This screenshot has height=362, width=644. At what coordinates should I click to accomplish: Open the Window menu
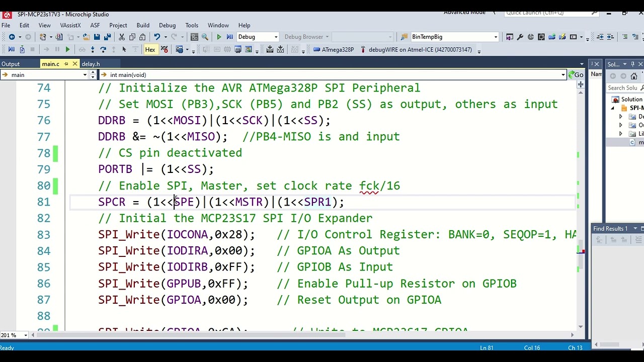[218, 25]
